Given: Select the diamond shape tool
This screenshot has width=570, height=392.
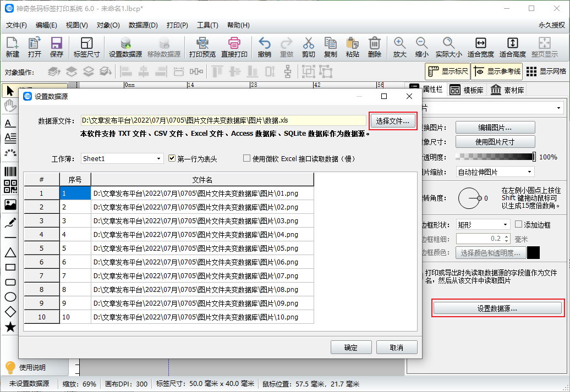Looking at the screenshot, I should click(10, 312).
